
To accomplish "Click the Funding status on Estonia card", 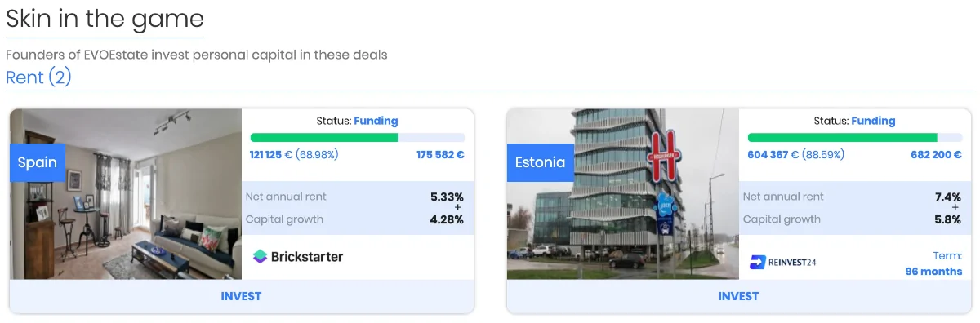I will click(x=873, y=121).
